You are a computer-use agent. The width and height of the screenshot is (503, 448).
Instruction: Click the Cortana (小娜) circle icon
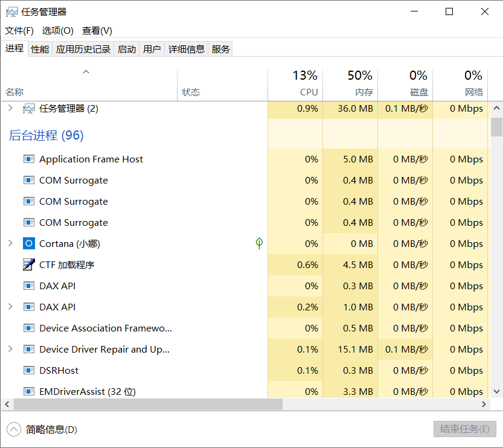coord(29,243)
